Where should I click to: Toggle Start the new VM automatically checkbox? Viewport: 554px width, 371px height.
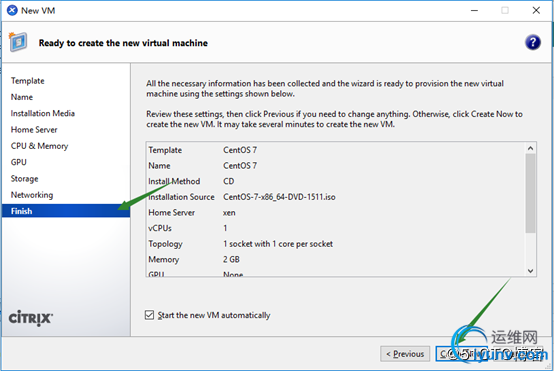click(x=149, y=314)
